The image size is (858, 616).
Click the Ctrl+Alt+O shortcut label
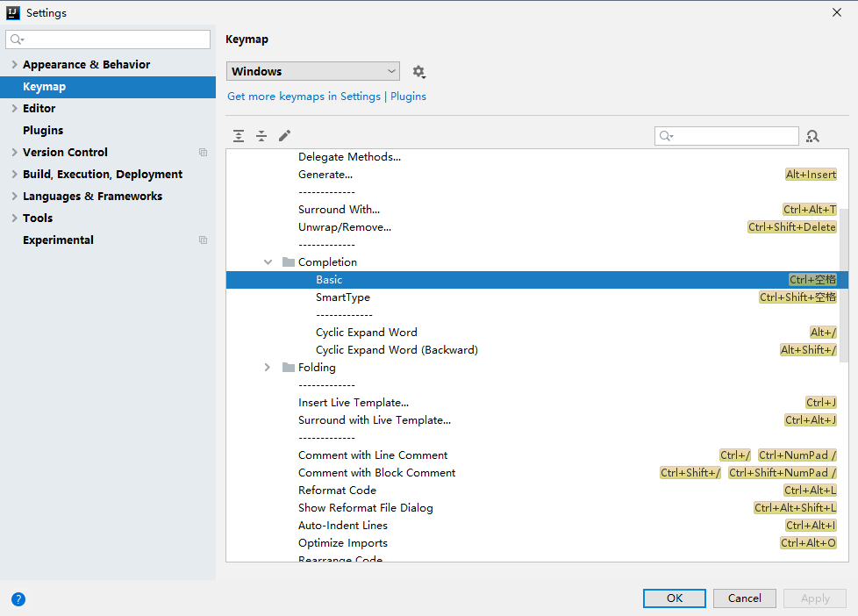(x=808, y=542)
